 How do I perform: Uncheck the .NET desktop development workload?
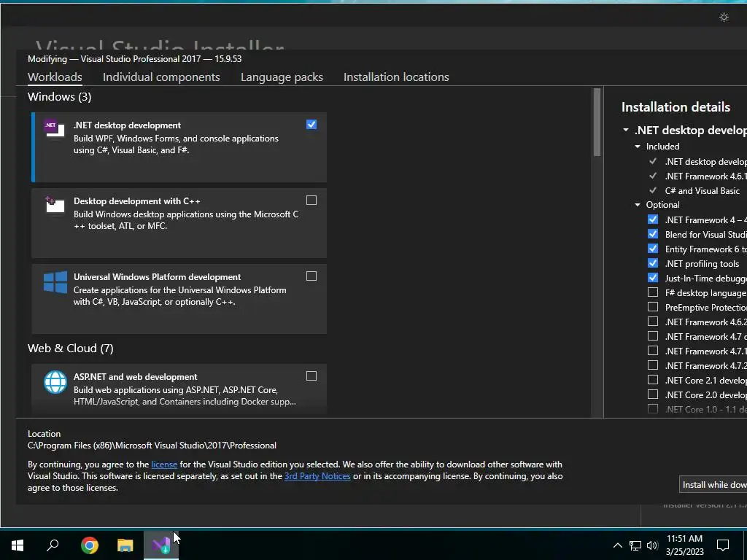click(x=311, y=124)
